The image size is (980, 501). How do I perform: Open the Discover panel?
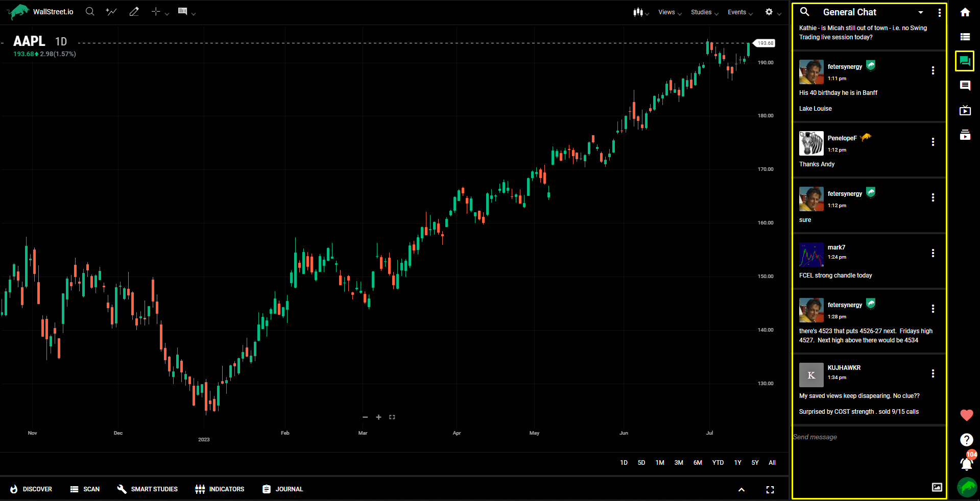(31, 489)
